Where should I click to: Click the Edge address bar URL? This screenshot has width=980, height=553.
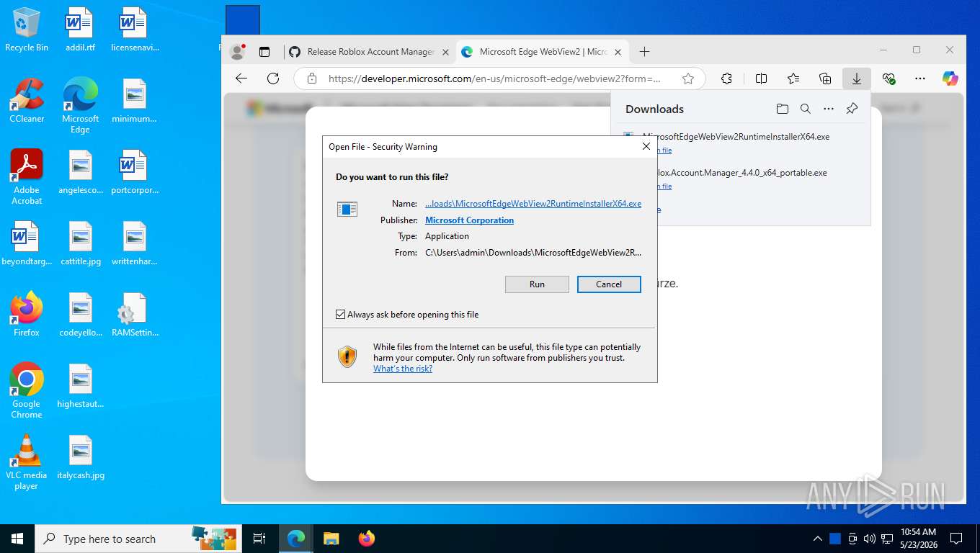[x=494, y=78]
